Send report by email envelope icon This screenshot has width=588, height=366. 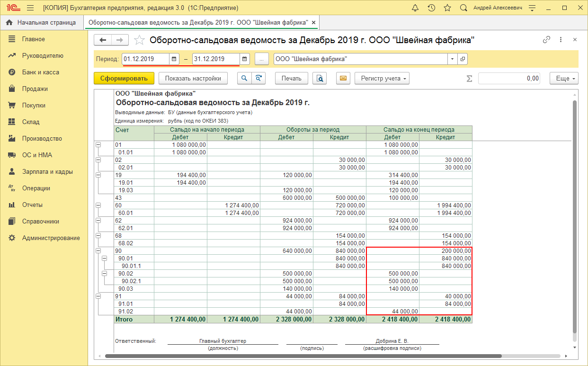(343, 79)
